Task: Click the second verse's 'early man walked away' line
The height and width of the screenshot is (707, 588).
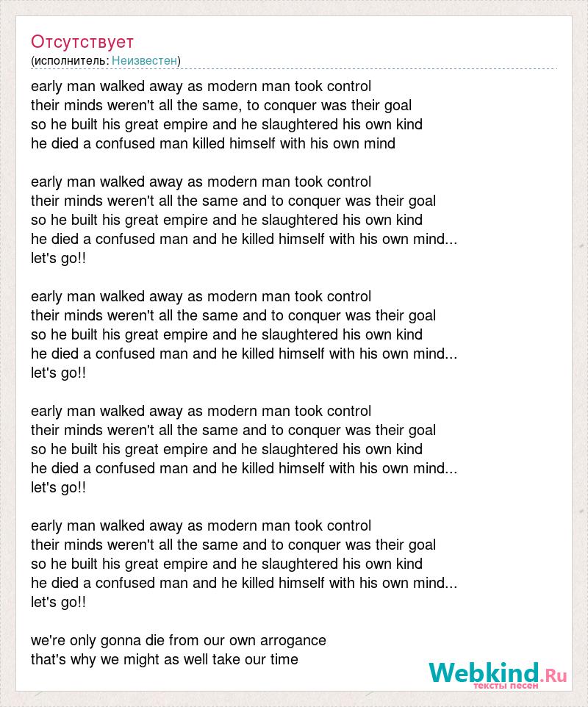Action: click(x=201, y=182)
